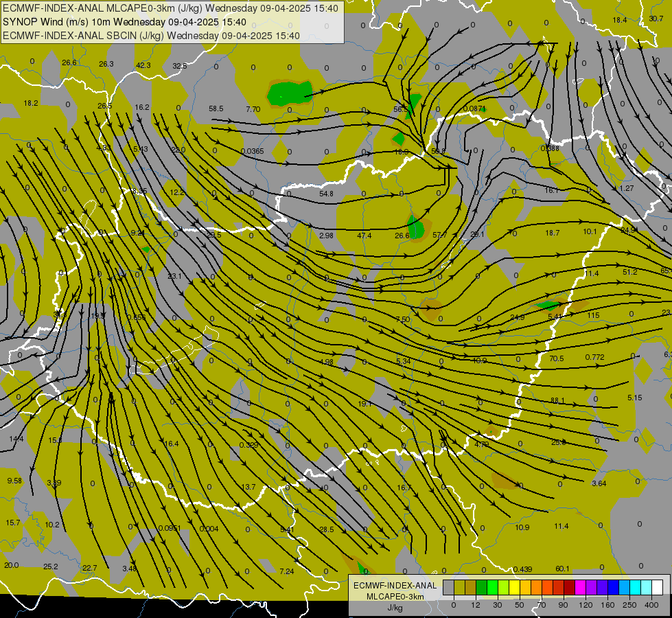Click the map value 32.5

180,66
